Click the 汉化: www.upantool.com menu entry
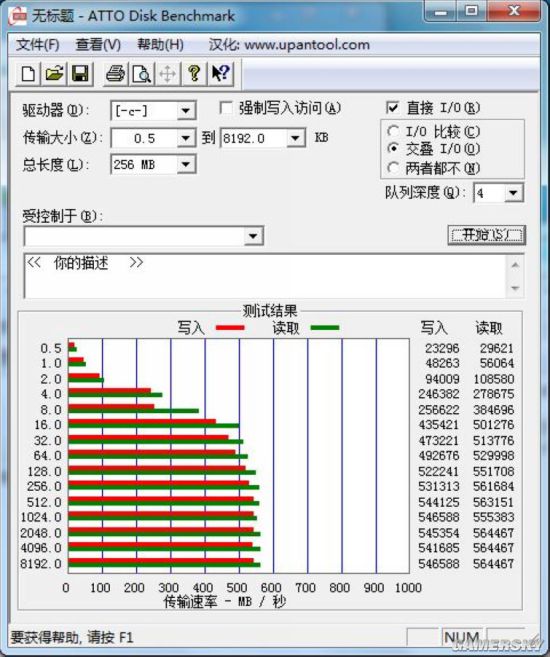 tap(289, 44)
